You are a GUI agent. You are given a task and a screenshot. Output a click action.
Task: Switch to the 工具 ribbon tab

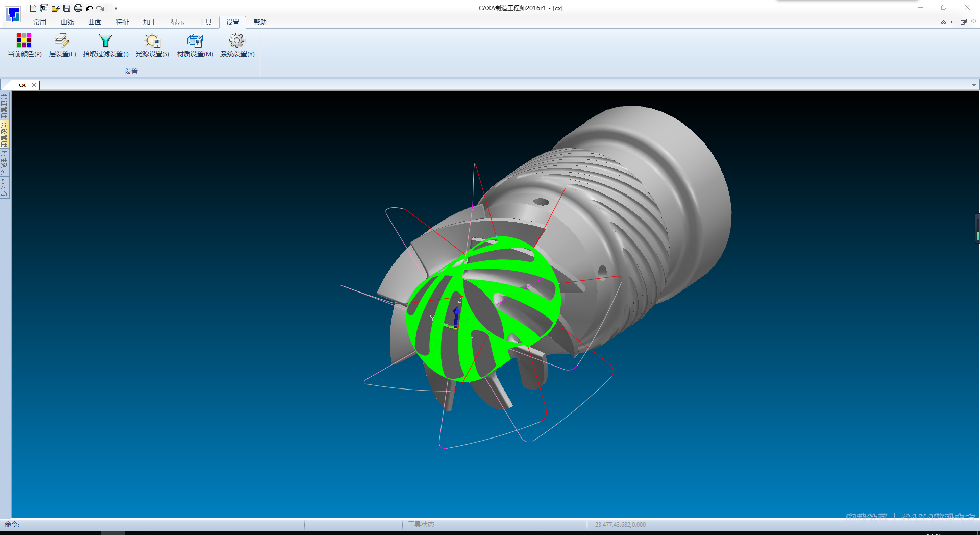click(205, 22)
